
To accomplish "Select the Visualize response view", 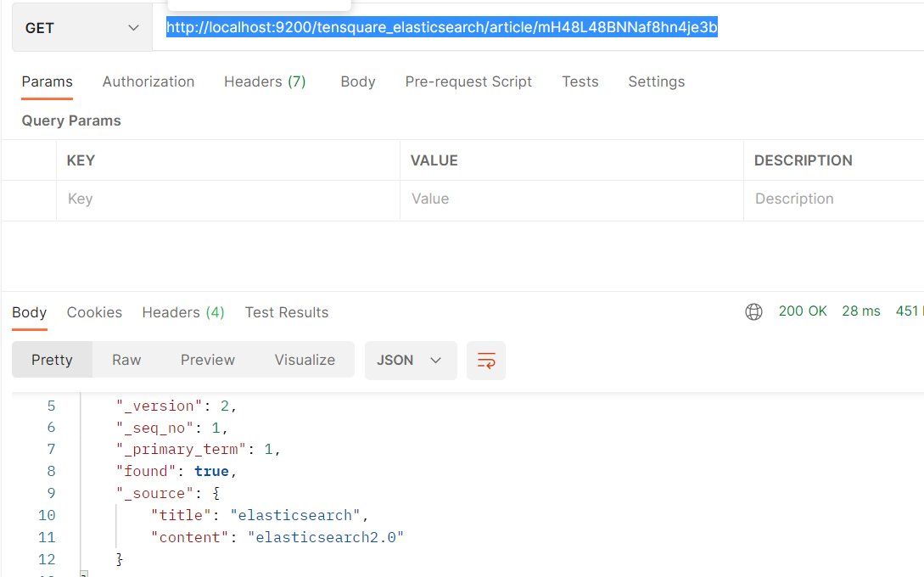I will (305, 360).
